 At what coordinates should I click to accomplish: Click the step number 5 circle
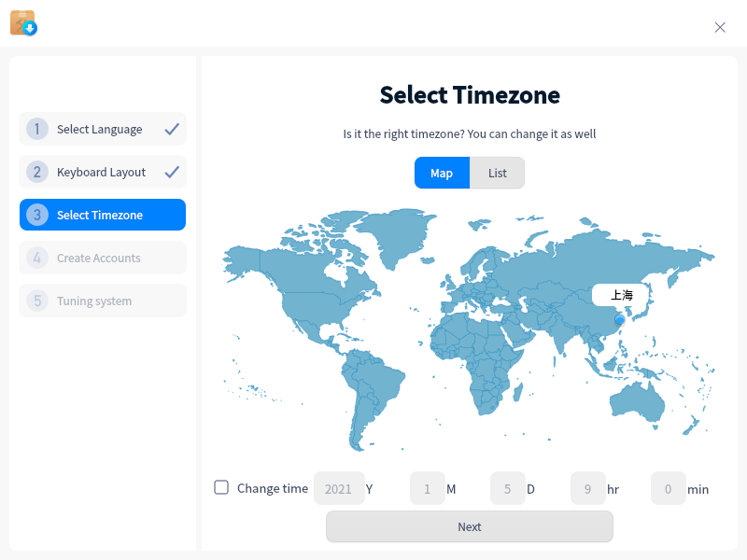37,301
